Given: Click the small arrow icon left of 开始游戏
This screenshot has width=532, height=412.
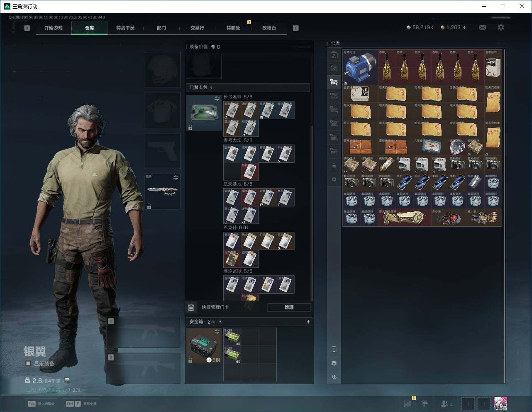Looking at the screenshot, I should point(27,28).
